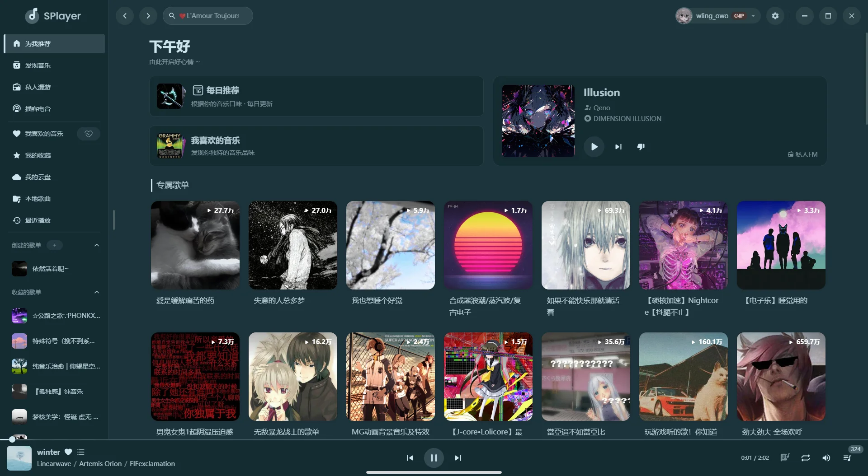868x476 pixels.
Task: Open 播客电台 in the sidebar
Action: point(54,109)
